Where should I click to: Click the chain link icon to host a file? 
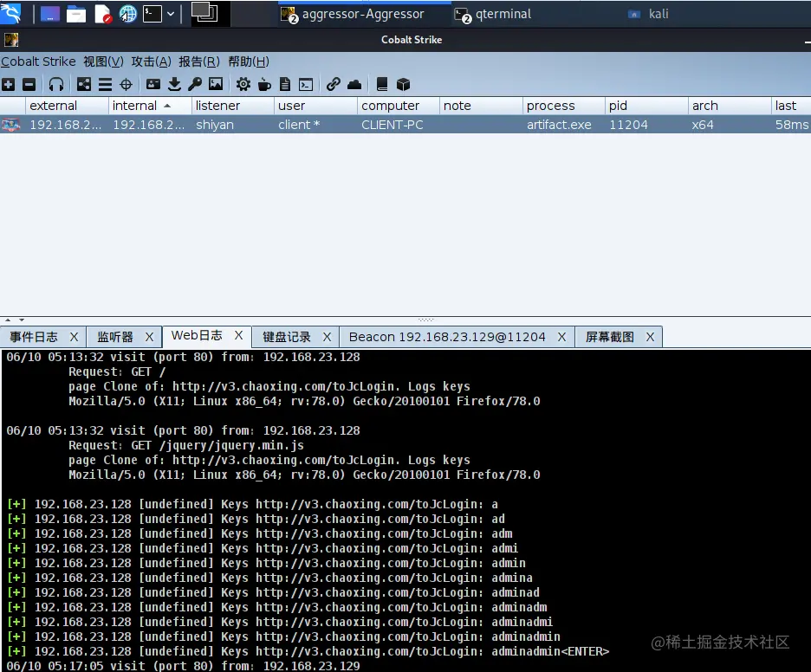click(333, 84)
